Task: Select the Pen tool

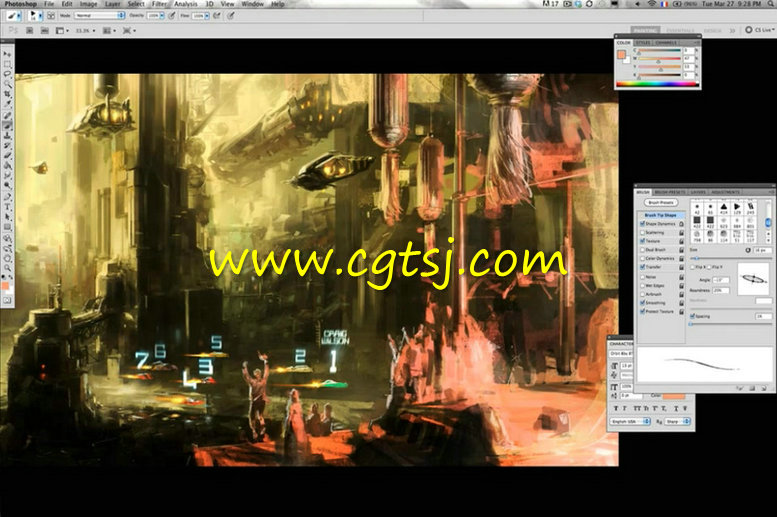Action: click(7, 197)
